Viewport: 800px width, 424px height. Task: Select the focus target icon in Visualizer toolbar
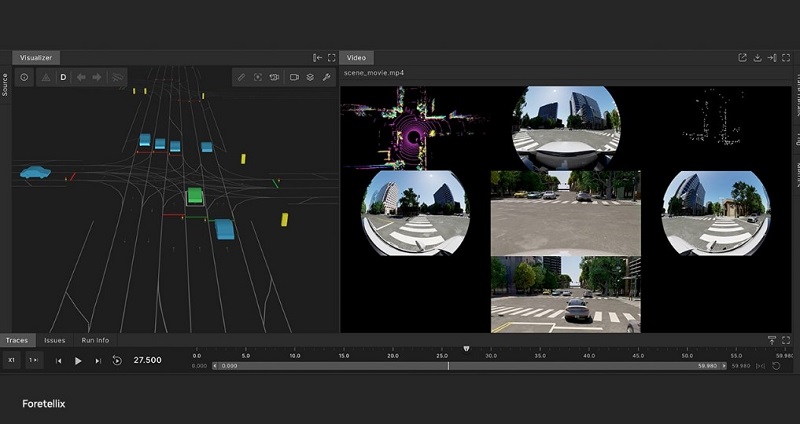tap(257, 77)
